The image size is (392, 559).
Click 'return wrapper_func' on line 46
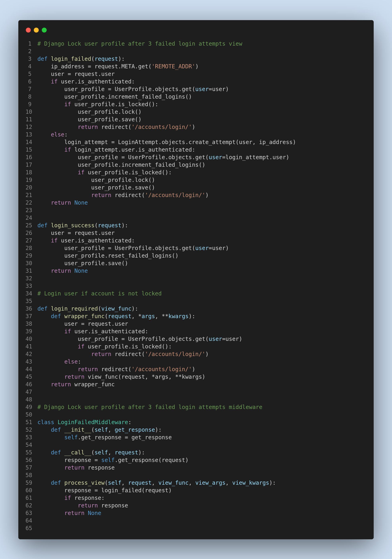point(83,384)
